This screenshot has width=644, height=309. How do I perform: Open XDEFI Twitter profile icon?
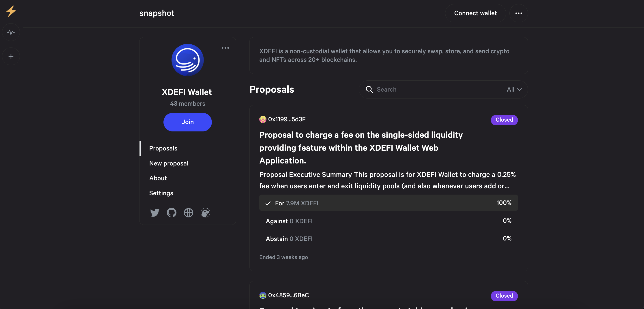click(155, 212)
